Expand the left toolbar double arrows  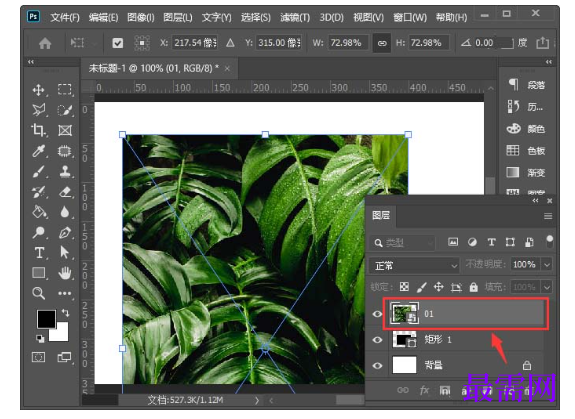(31, 62)
